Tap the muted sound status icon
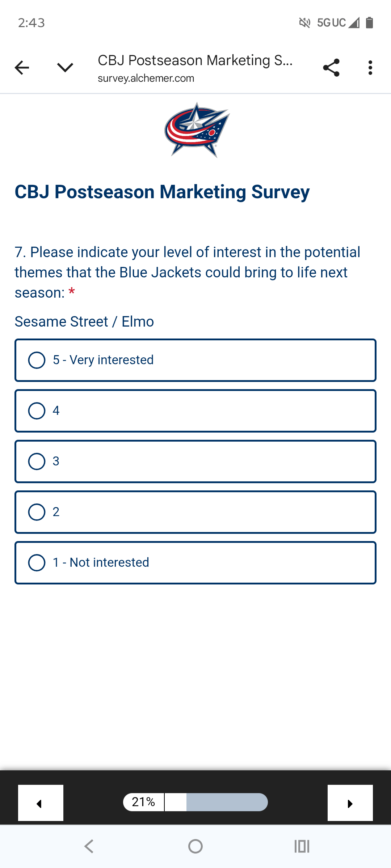The height and width of the screenshot is (868, 391). 304,23
